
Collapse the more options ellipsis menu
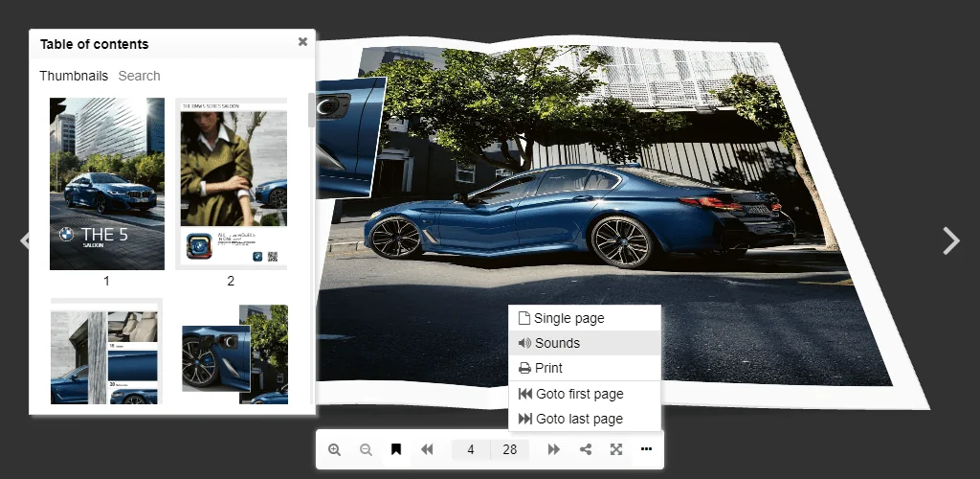pos(647,449)
